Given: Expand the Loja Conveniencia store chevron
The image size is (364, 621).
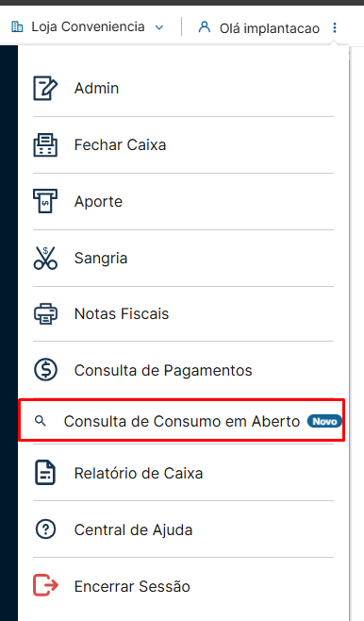Looking at the screenshot, I should pyautogui.click(x=159, y=27).
